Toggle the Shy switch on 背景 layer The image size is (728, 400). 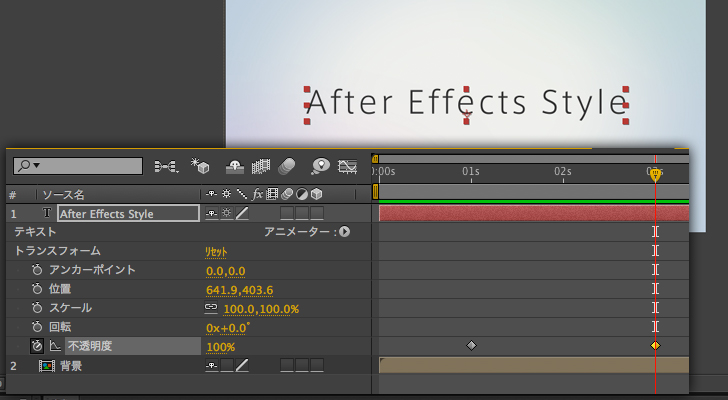[212, 366]
